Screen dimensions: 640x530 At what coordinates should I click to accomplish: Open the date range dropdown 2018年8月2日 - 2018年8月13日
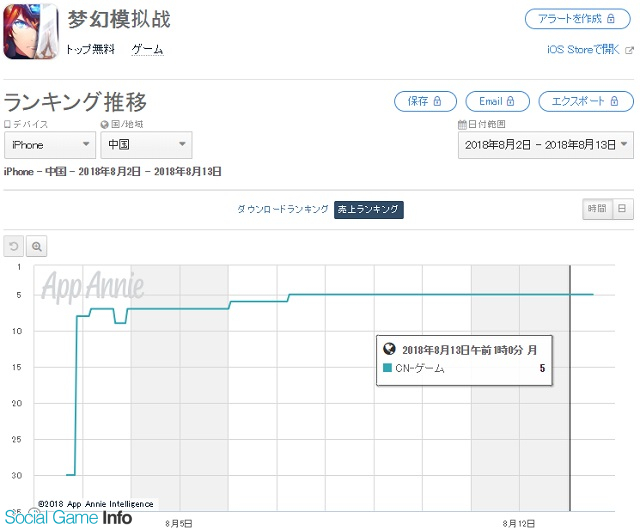click(x=546, y=145)
